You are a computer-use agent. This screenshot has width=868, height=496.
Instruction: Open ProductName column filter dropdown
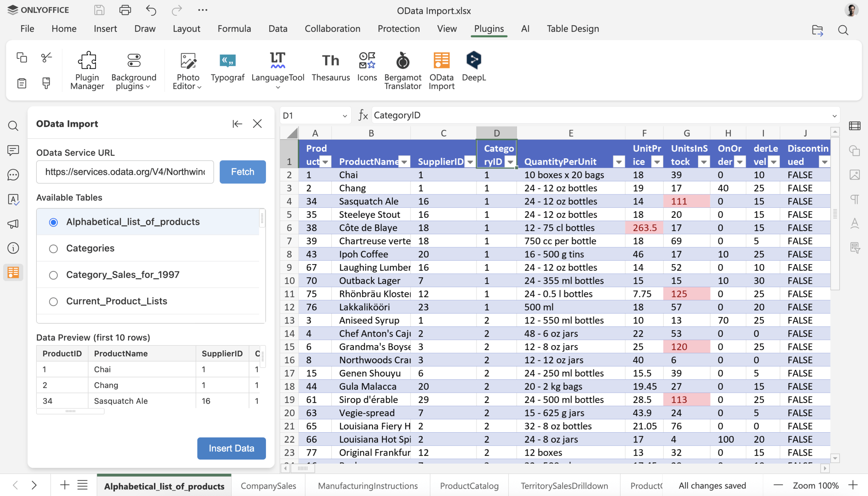pos(404,162)
